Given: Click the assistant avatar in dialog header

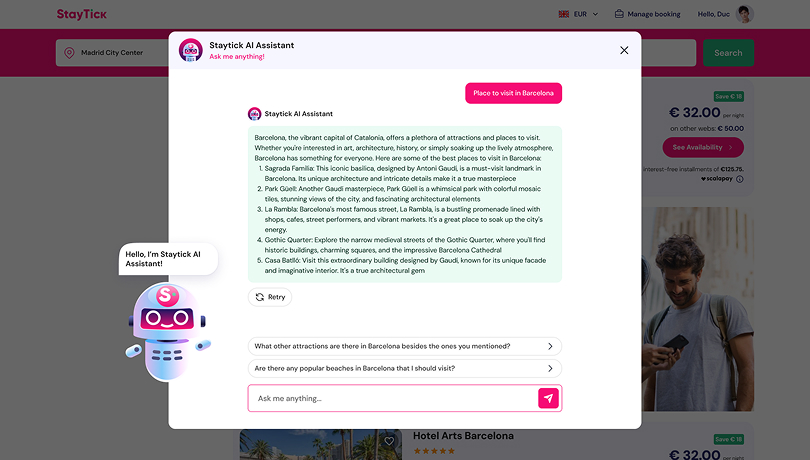Looking at the screenshot, I should tap(191, 50).
